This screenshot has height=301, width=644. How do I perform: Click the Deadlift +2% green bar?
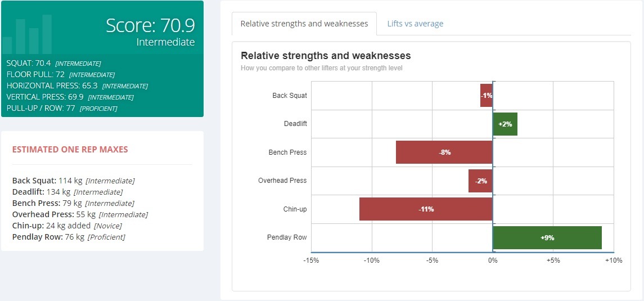pyautogui.click(x=505, y=124)
